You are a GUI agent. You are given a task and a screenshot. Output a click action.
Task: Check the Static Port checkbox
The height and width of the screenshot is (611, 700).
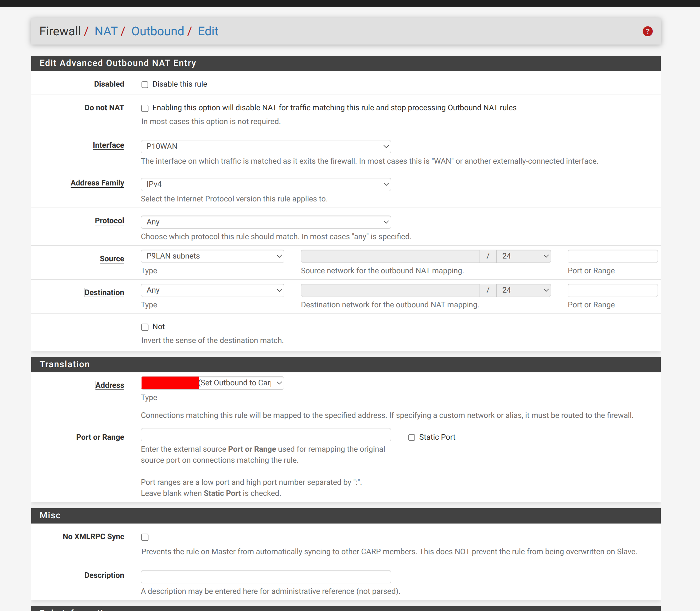(411, 438)
